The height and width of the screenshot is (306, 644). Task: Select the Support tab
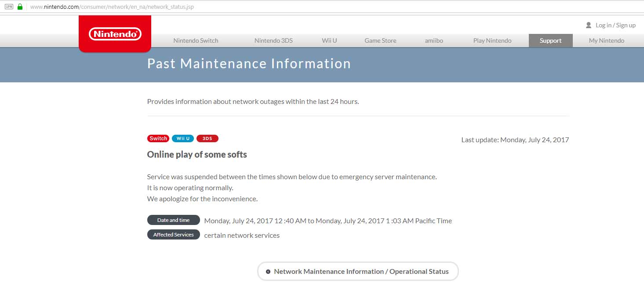click(551, 41)
